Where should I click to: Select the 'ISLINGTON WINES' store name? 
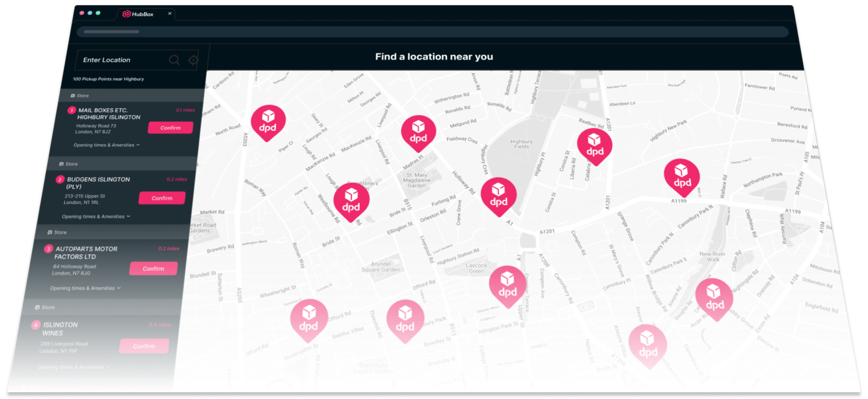pyautogui.click(x=60, y=329)
